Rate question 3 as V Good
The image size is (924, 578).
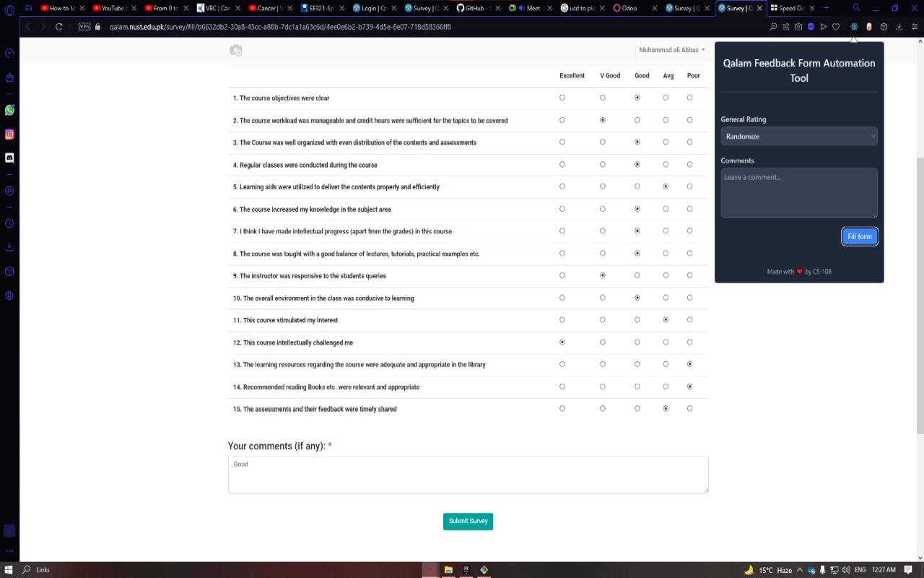(x=603, y=142)
